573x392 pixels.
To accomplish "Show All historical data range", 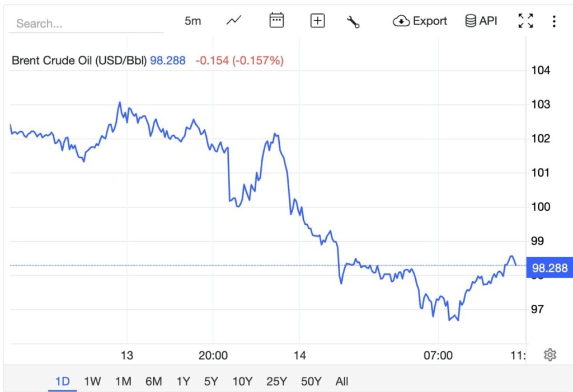I will pyautogui.click(x=342, y=381).
